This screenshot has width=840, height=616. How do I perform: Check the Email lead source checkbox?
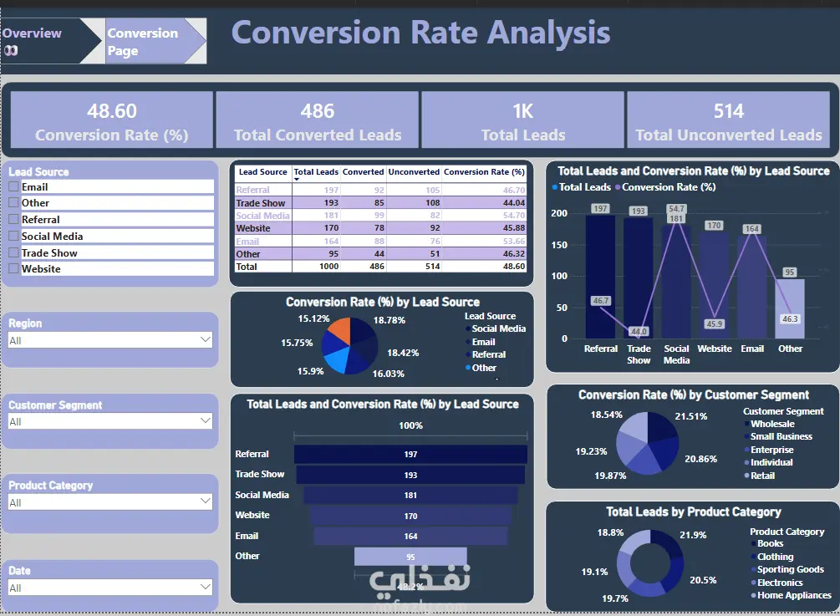pos(14,187)
